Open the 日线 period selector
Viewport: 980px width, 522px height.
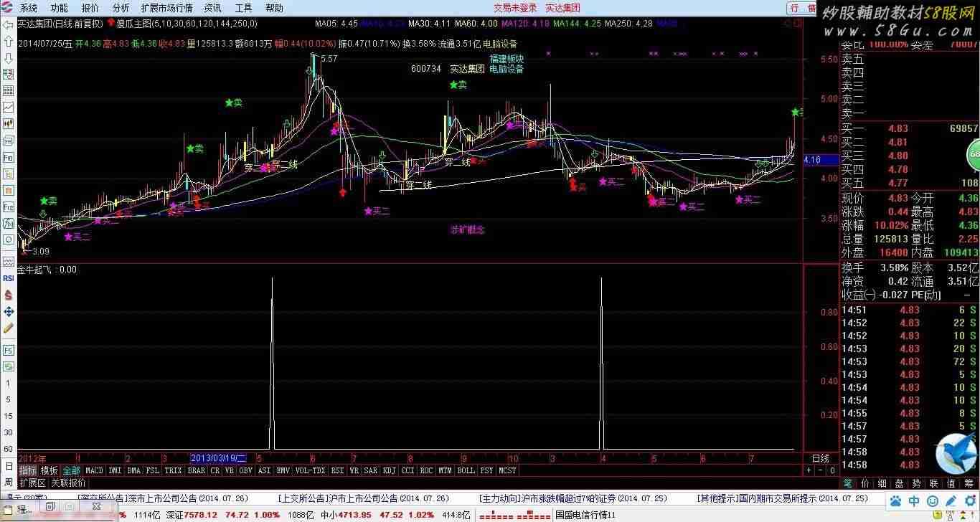click(821, 458)
